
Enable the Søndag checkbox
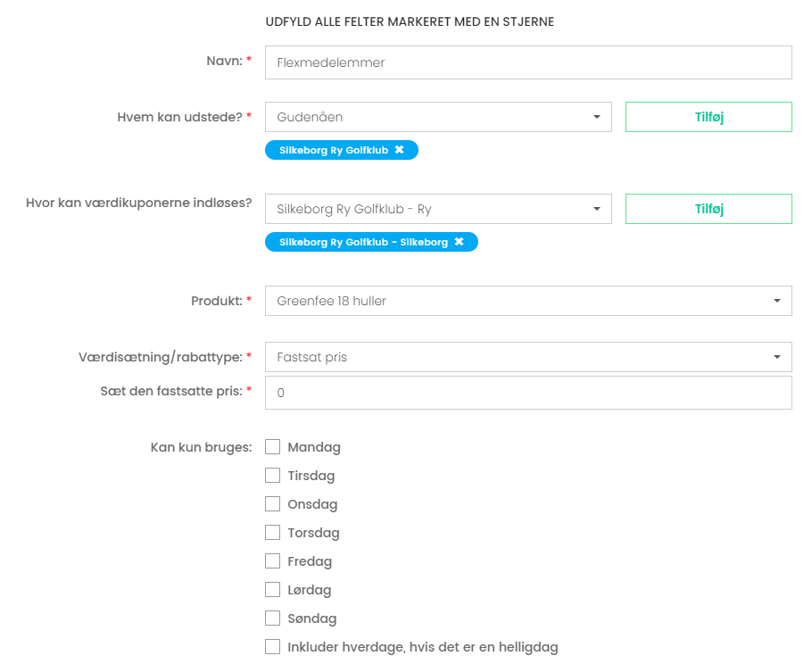click(272, 618)
